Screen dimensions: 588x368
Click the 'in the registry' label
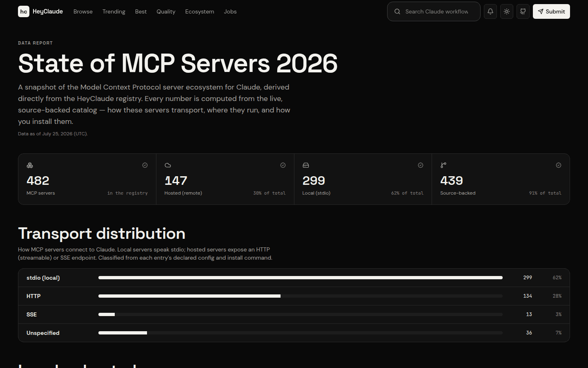[x=127, y=193]
